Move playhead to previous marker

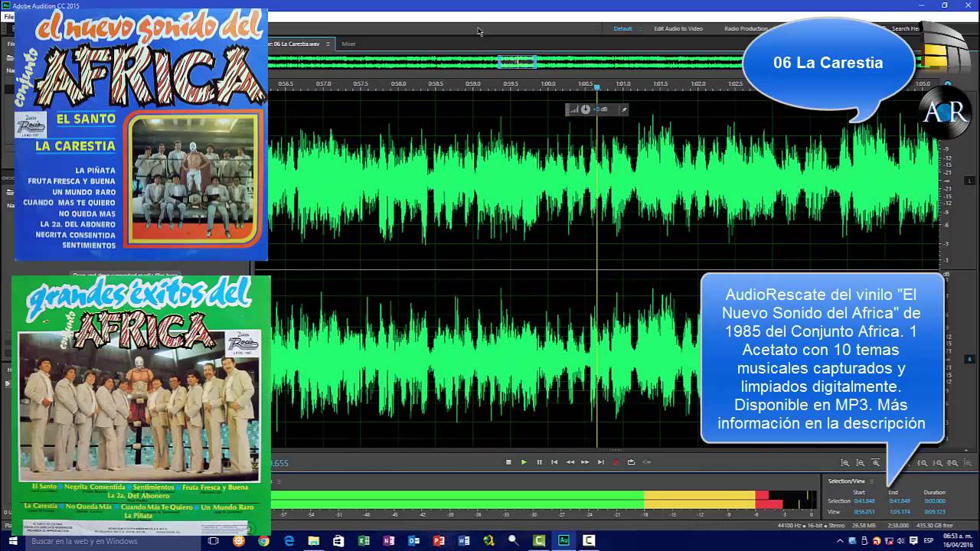(x=554, y=462)
